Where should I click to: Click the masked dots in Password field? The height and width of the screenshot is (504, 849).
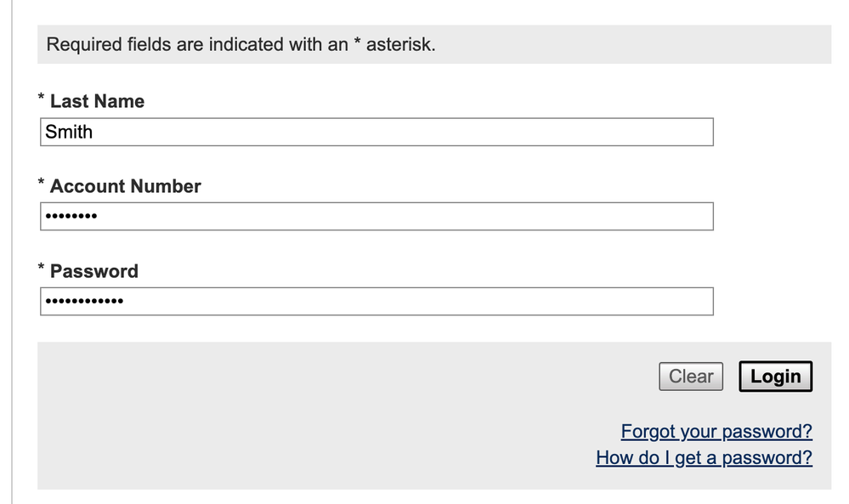[83, 302]
